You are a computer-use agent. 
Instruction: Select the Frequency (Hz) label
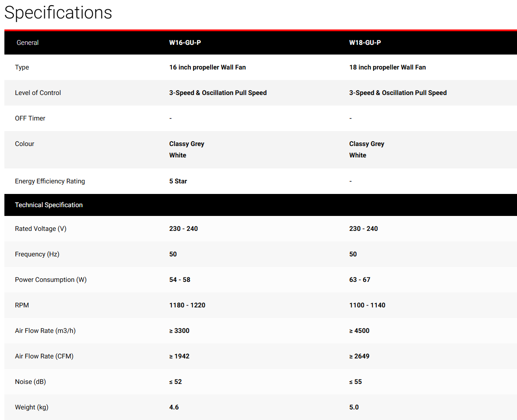pyautogui.click(x=37, y=254)
